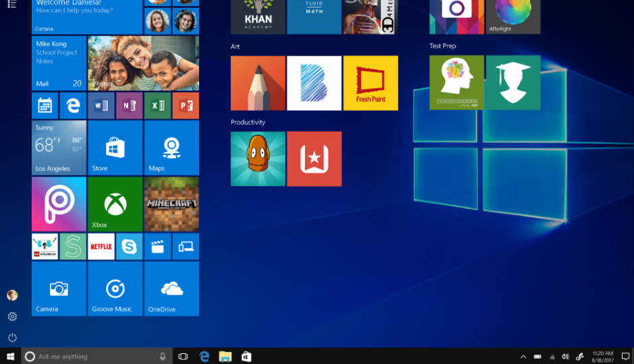Open the Mail tile

[x=59, y=63]
